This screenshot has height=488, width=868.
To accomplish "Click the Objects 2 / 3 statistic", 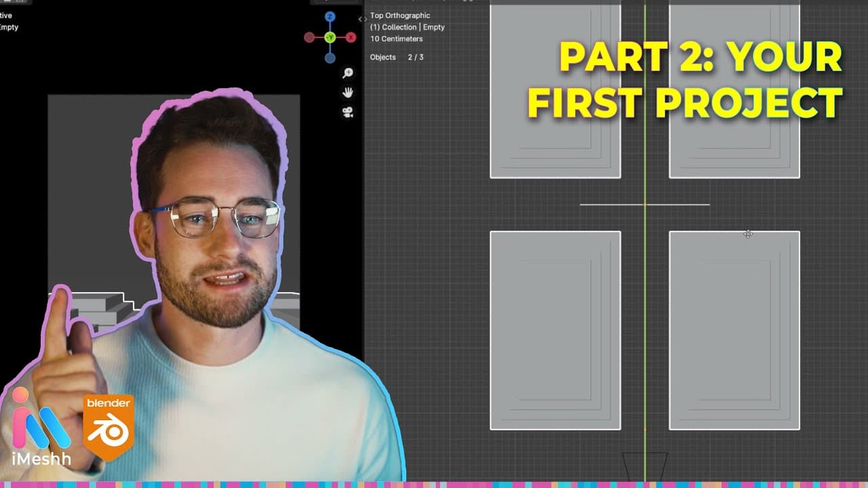I will (x=397, y=57).
